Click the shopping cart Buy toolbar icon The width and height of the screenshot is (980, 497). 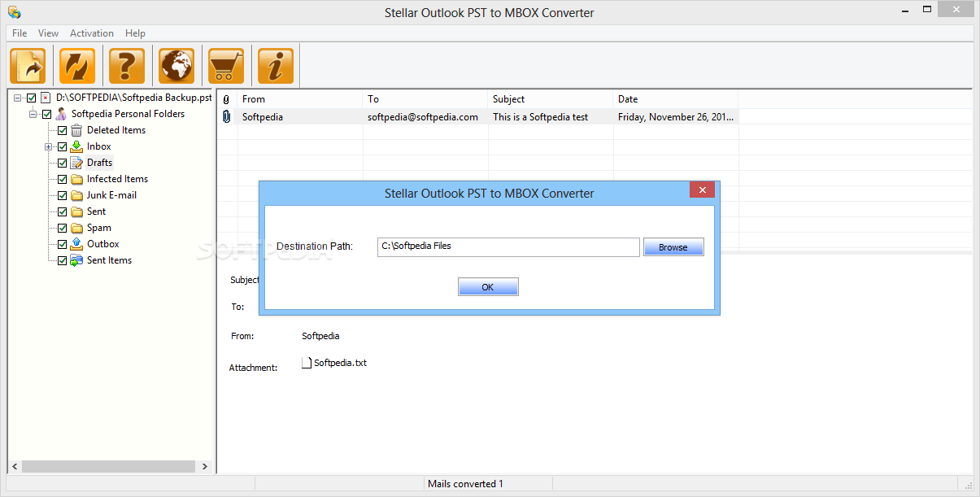[x=226, y=66]
